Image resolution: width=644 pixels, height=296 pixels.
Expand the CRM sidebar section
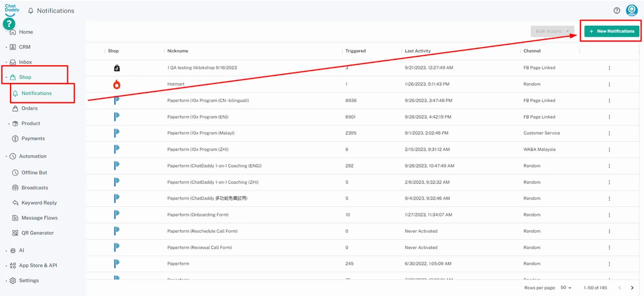[x=25, y=47]
